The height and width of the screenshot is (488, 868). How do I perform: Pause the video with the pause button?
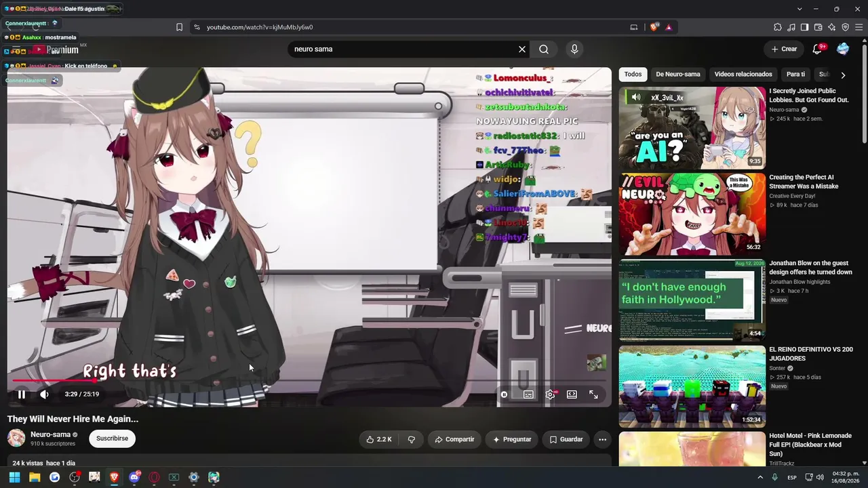point(22,394)
